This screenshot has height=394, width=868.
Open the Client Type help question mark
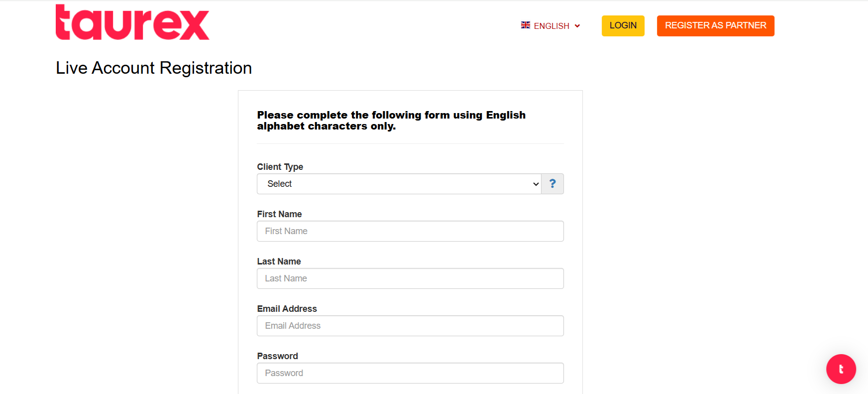[x=552, y=184]
